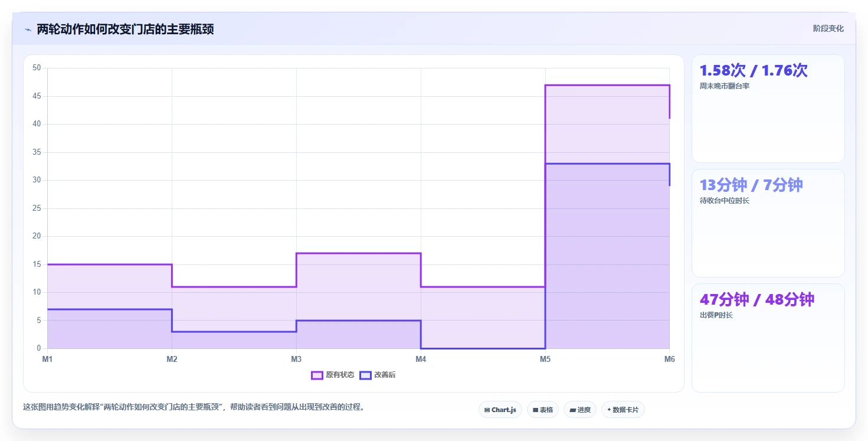Click the 阶段变化 label in header
Image resolution: width=868 pixels, height=441 pixels.
point(828,28)
